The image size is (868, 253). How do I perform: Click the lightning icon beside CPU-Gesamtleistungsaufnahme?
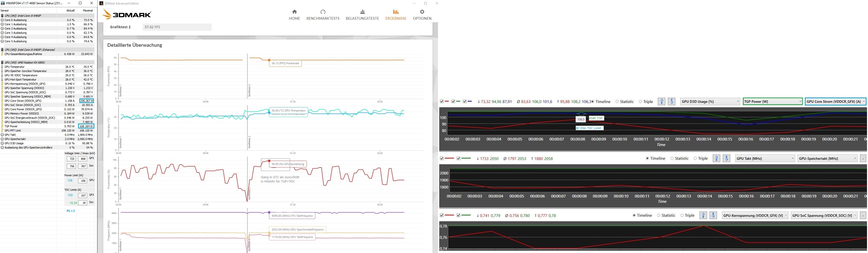2,54
